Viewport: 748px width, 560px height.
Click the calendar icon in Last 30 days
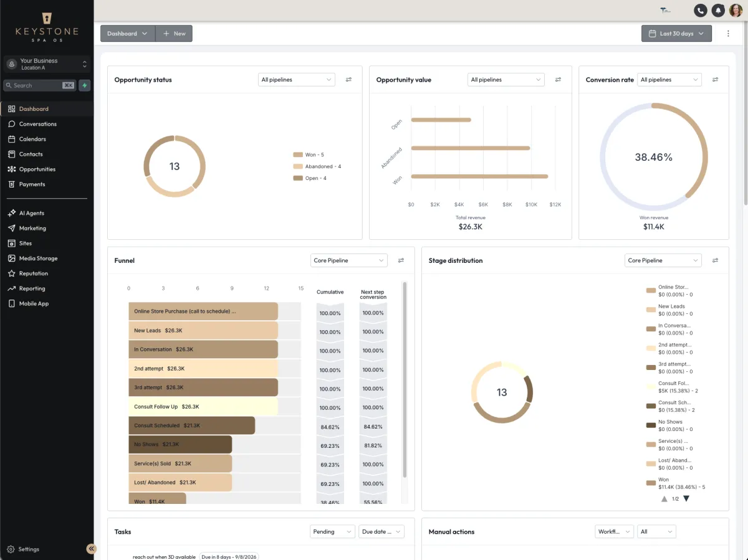(x=652, y=34)
